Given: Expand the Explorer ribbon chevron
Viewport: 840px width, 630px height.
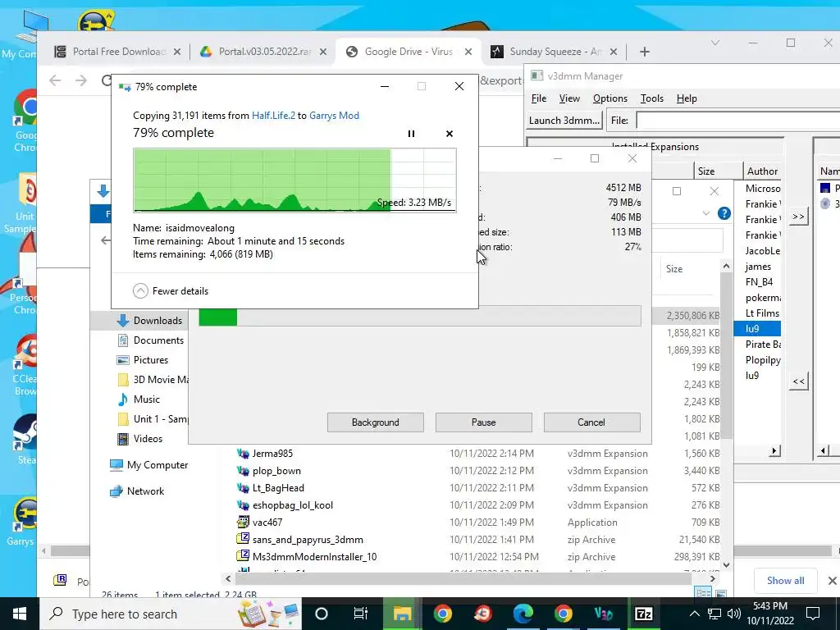Looking at the screenshot, I should 706,214.
